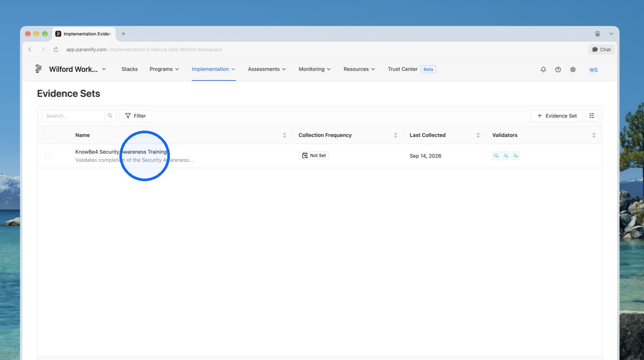The width and height of the screenshot is (644, 360).
Task: Click the third validator icon
Action: [x=516, y=156]
